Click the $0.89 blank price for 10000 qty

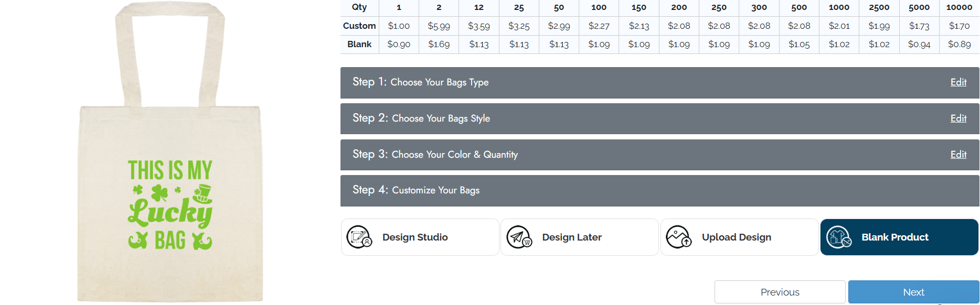pos(959,45)
